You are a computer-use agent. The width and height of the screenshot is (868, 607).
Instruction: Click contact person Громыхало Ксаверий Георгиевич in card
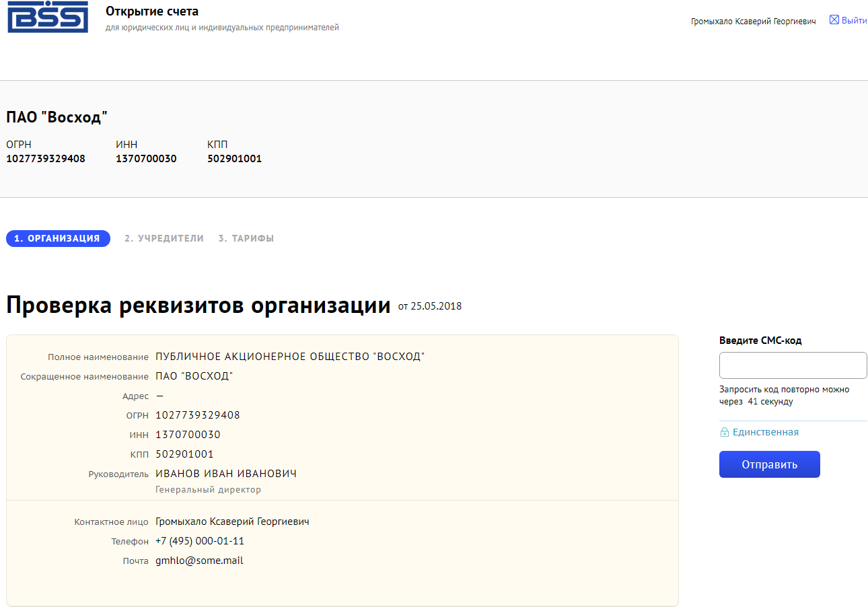(232, 522)
